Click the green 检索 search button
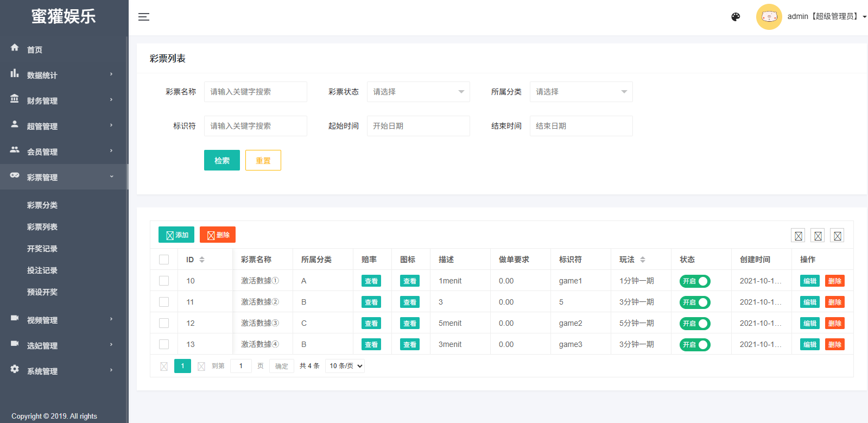Screen dimensions: 868x423 click(x=221, y=160)
